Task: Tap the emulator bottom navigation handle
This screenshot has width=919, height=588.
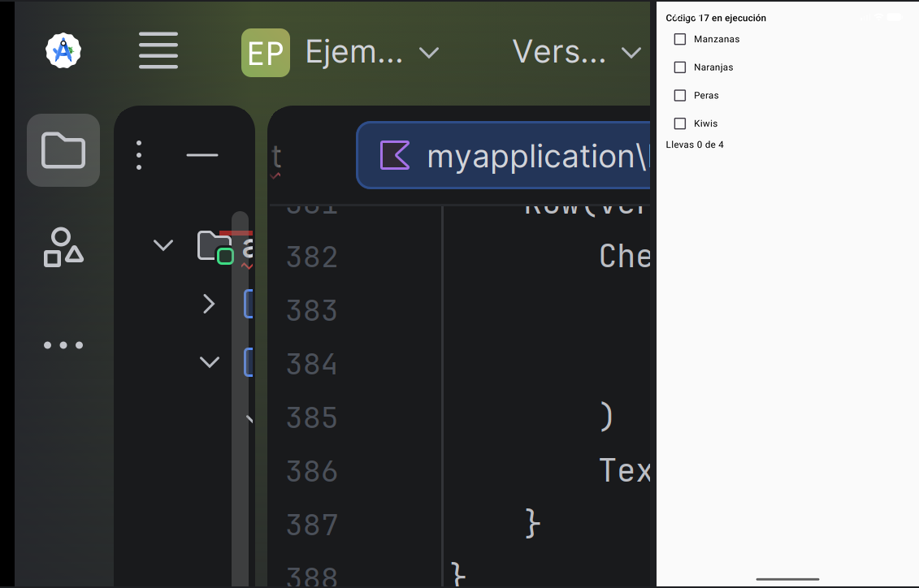Action: (787, 579)
